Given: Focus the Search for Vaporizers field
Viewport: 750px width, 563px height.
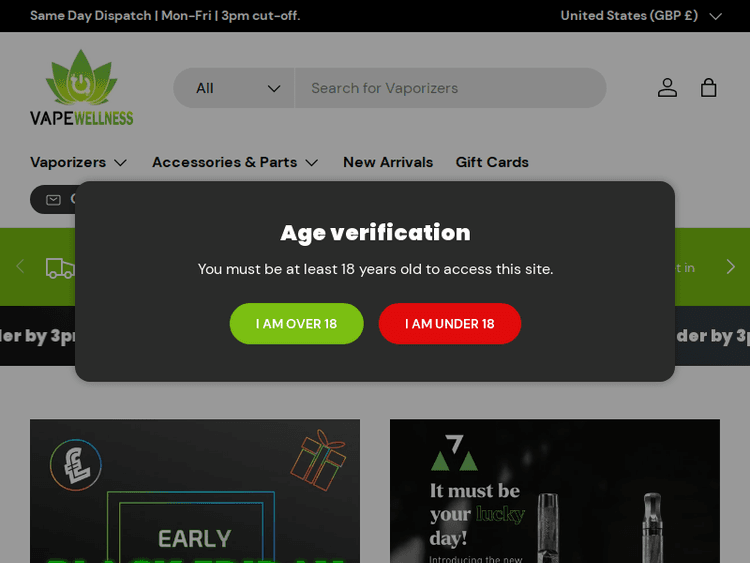Looking at the screenshot, I should [x=450, y=88].
